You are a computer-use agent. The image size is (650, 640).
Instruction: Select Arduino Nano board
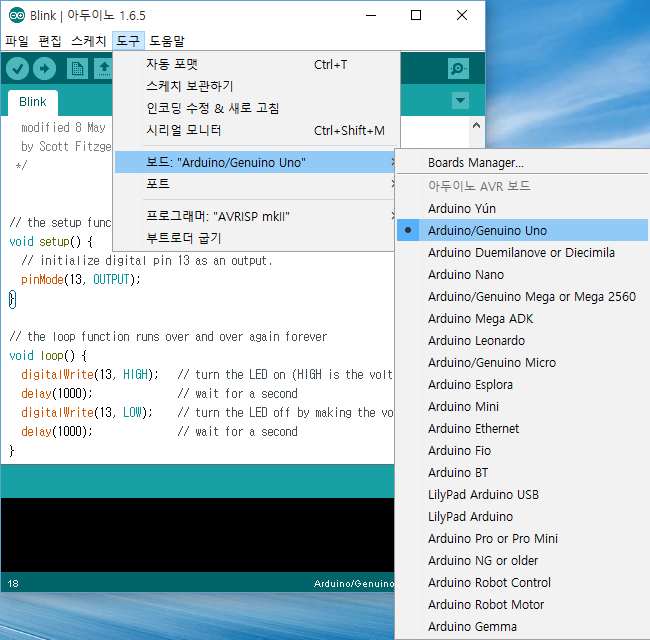tap(522, 274)
